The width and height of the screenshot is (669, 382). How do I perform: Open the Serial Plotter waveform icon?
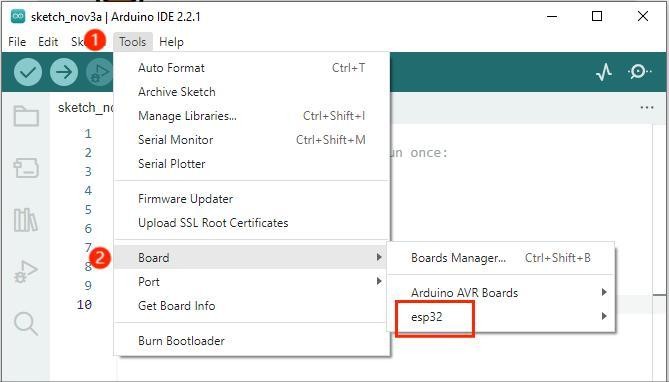pos(604,72)
